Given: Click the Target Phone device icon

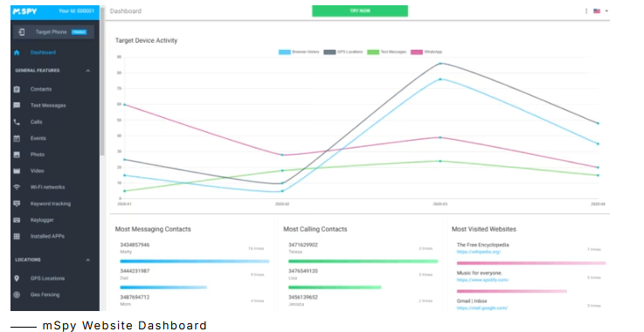Looking at the screenshot, I should click(22, 32).
